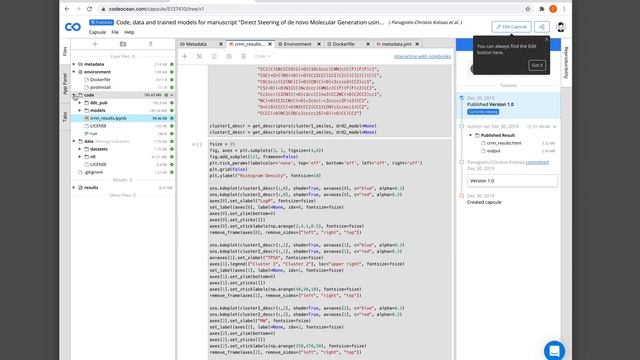
Task: Copy the selected notebook cell
Action: [214, 56]
